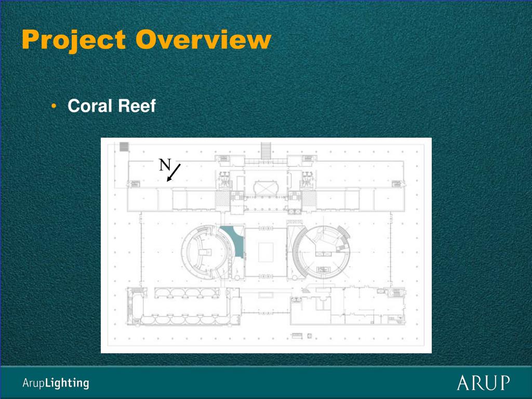Select the Coral Reef bullet text
Viewport: 532px width, 399px height.
tap(112, 106)
